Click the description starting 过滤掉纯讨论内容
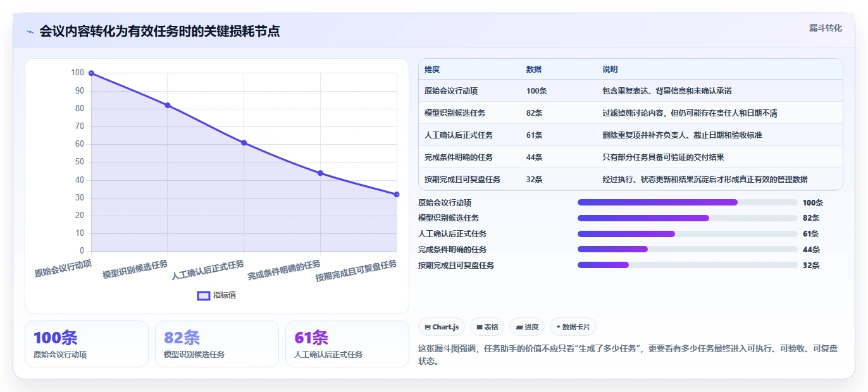This screenshot has width=868, height=392. [690, 113]
